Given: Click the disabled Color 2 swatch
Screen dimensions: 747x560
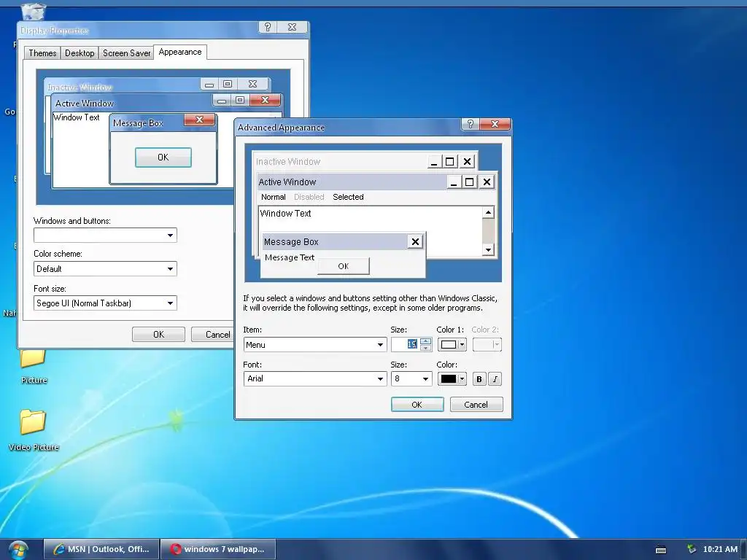Looking at the screenshot, I should [x=487, y=345].
